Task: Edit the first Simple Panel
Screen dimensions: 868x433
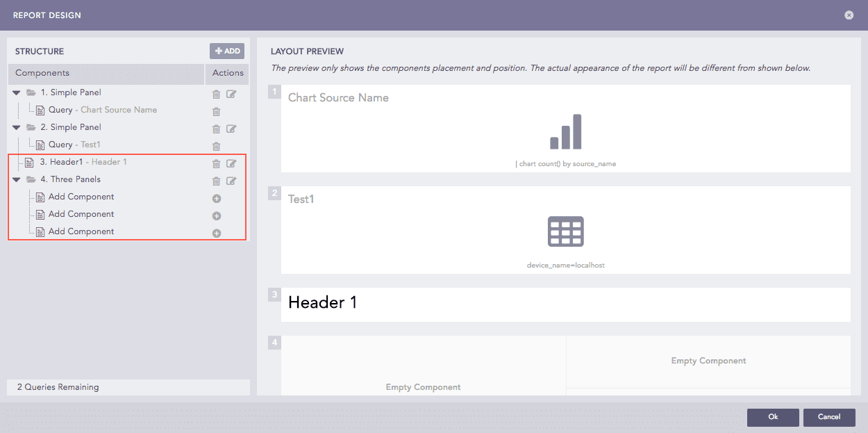Action: point(231,94)
